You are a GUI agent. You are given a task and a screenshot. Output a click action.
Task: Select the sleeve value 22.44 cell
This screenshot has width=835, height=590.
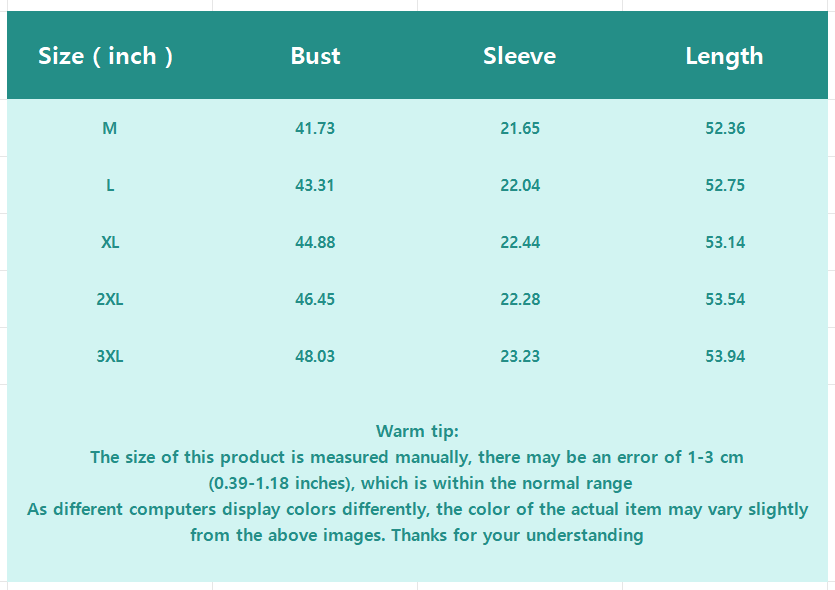[520, 242]
